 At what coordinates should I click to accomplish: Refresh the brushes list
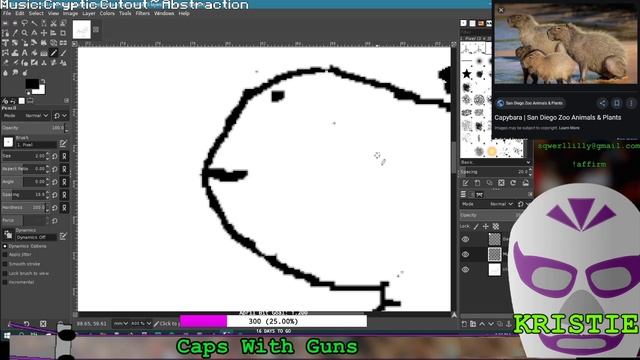[x=513, y=183]
